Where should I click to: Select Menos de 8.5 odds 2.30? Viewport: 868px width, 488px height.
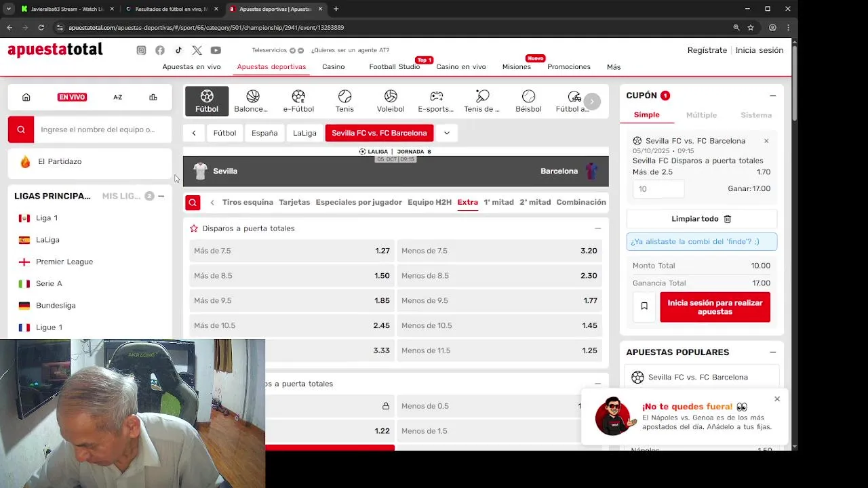pos(500,276)
